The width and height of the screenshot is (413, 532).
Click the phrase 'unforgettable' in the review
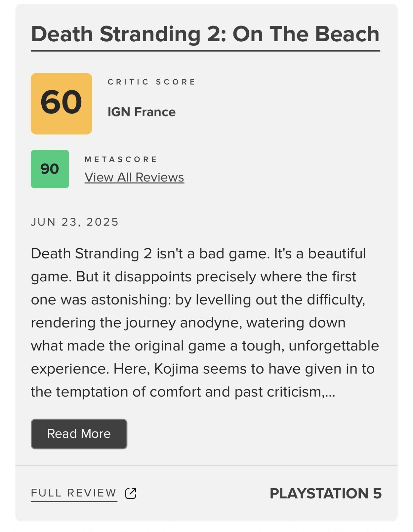[x=334, y=346]
